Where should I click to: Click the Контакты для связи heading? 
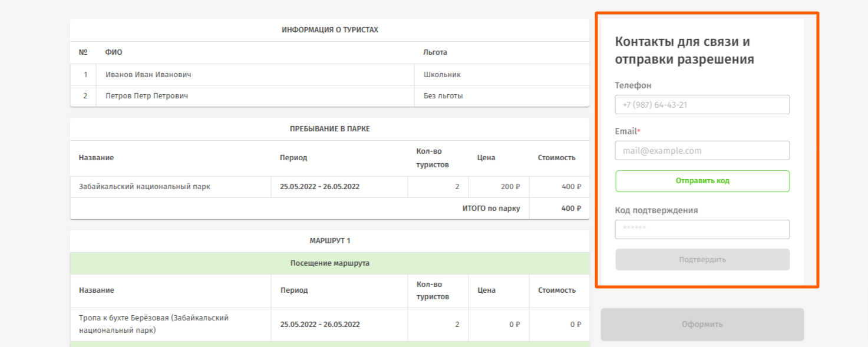coord(684,51)
